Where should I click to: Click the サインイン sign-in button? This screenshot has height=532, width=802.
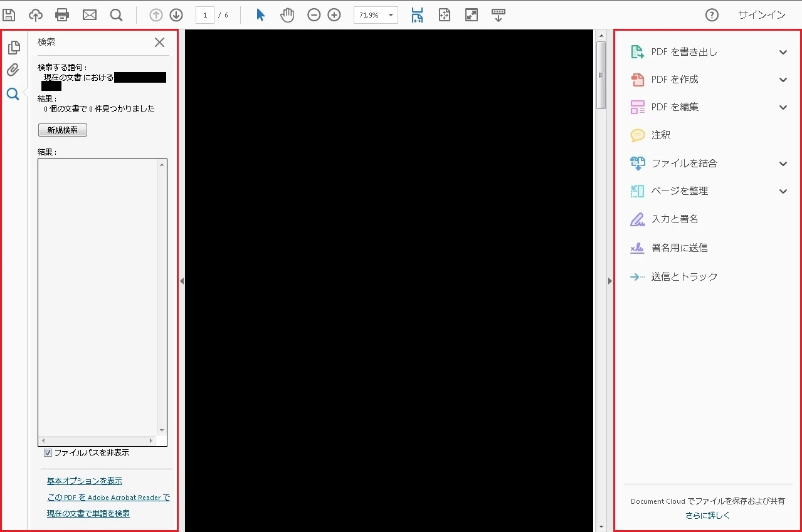coord(762,15)
